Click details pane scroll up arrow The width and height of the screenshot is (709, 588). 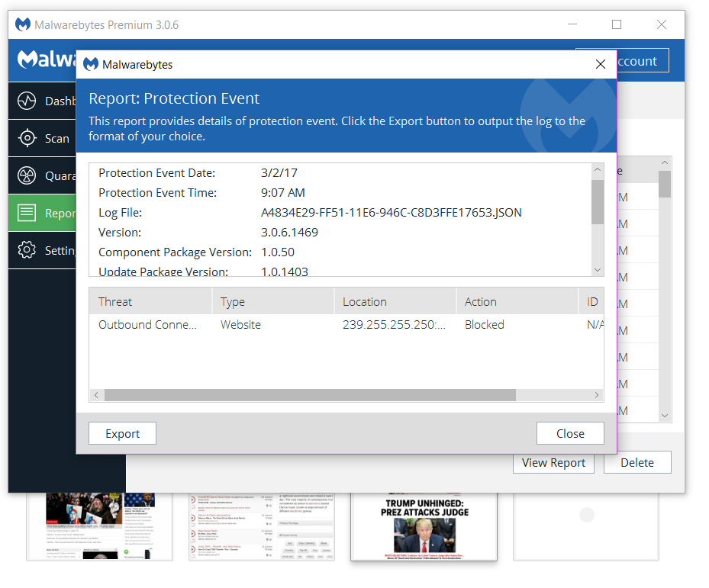point(598,169)
